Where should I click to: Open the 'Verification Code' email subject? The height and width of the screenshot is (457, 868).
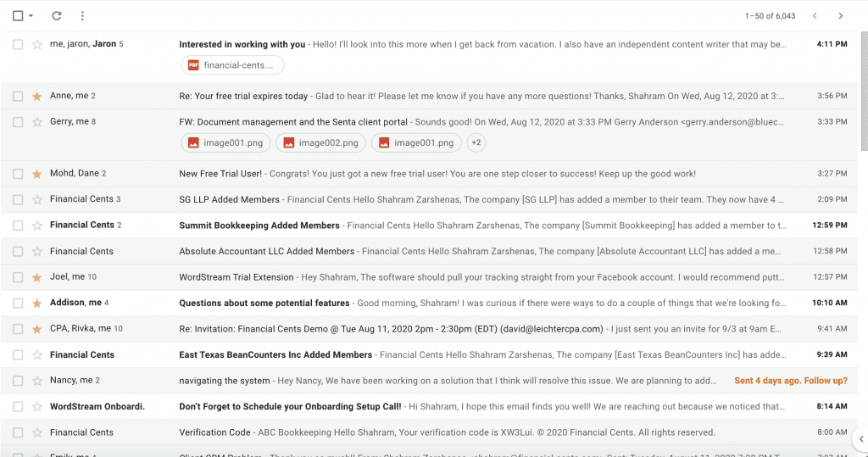[x=214, y=432]
